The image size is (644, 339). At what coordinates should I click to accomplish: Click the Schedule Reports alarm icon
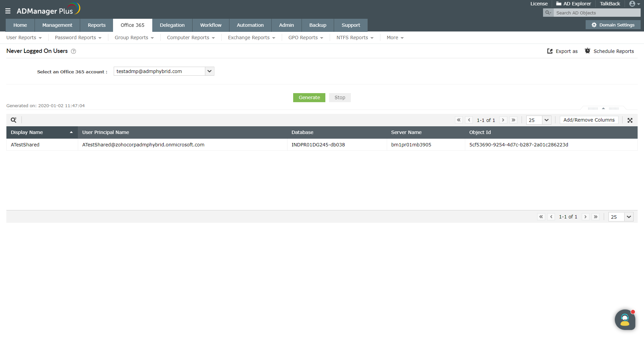click(588, 51)
